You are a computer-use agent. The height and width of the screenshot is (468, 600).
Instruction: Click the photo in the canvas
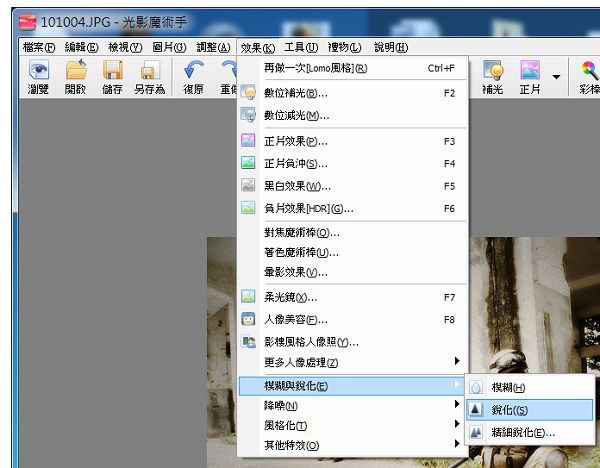pyautogui.click(x=532, y=306)
